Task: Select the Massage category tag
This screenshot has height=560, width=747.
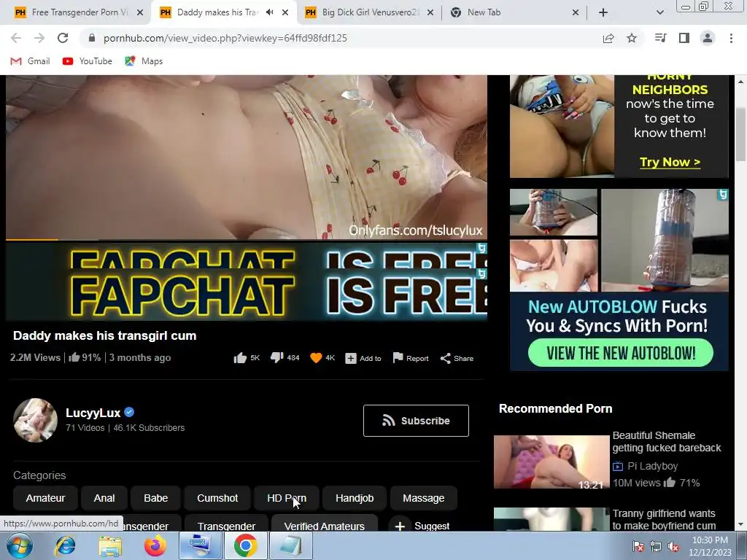Action: tap(424, 498)
